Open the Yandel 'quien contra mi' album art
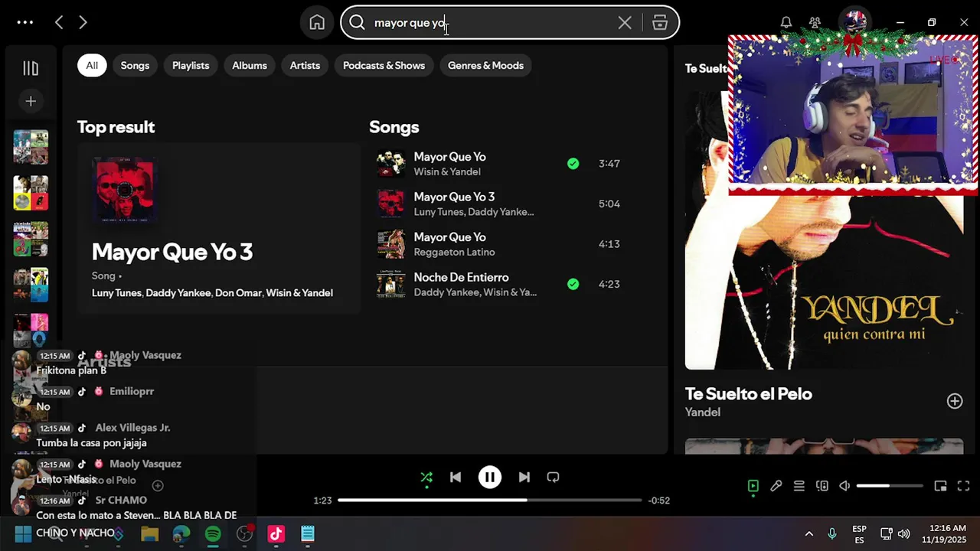Viewport: 980px width, 551px height. point(824,230)
